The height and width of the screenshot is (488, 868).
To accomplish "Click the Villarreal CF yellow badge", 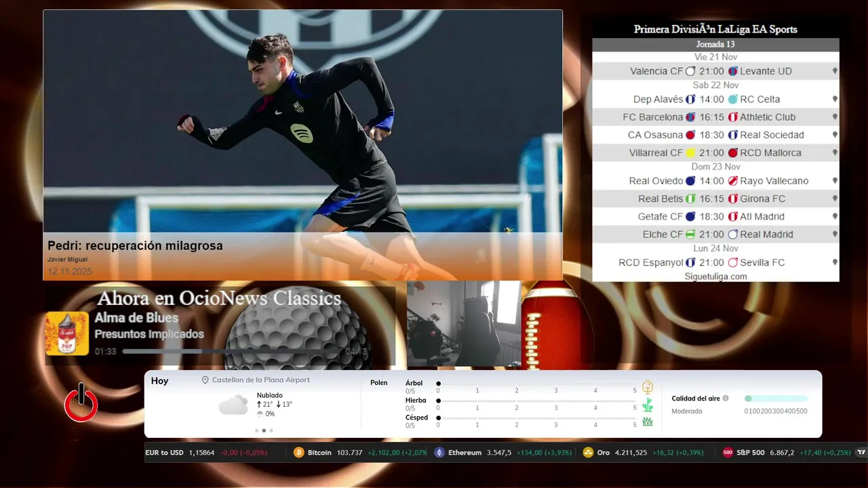I will pyautogui.click(x=691, y=153).
